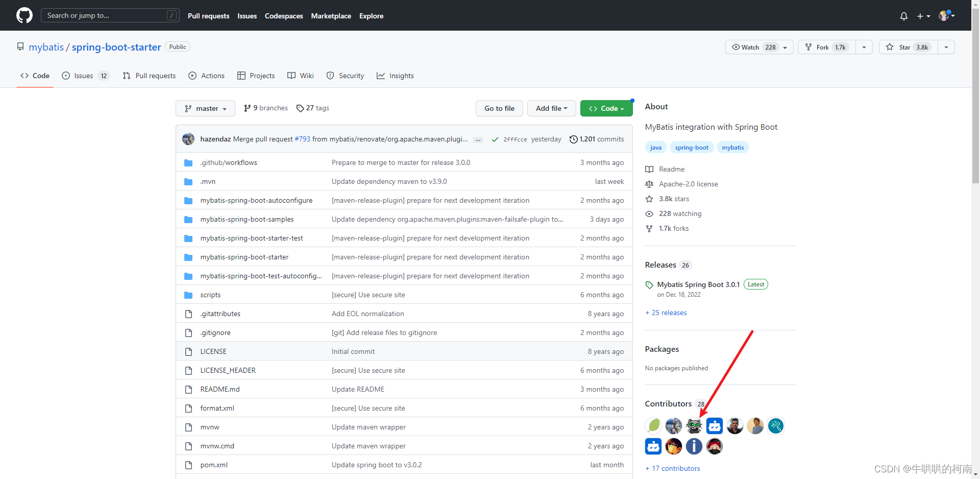Filter by java topic tag
This screenshot has height=479, width=980.
point(656,148)
